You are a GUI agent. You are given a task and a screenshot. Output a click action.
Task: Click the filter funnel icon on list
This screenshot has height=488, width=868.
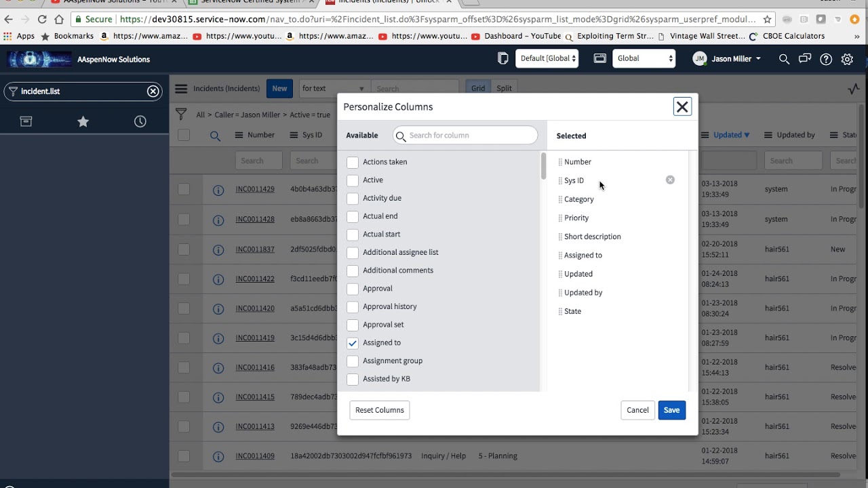click(181, 114)
